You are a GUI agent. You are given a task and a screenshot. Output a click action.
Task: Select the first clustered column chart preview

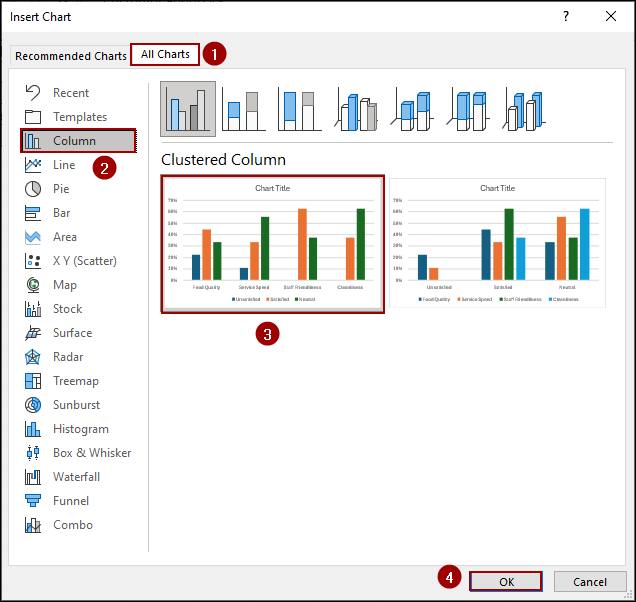tap(272, 245)
